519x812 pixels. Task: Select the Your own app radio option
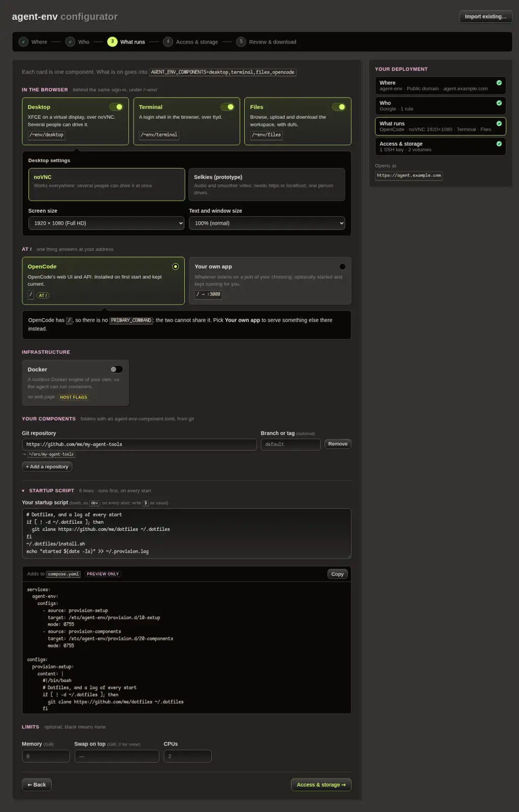point(342,266)
